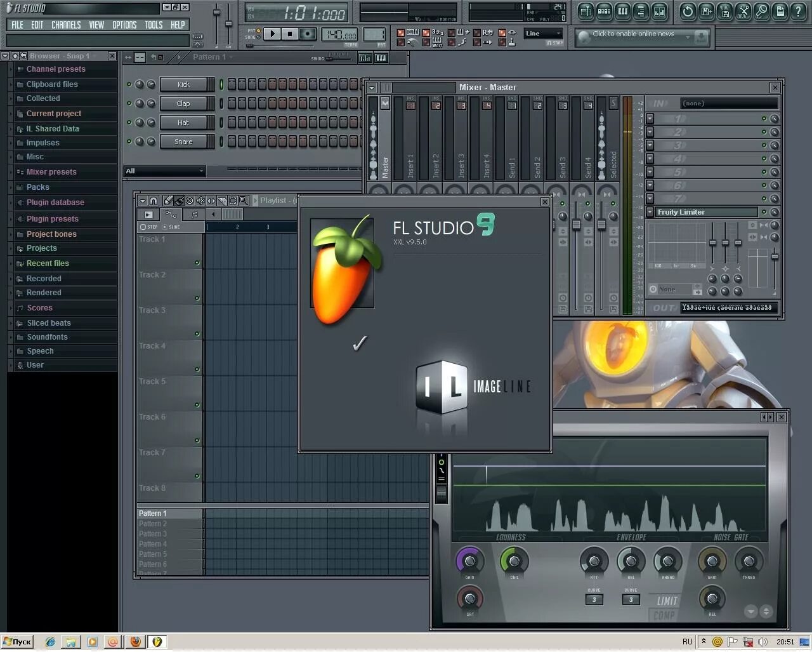Viewport: 812px width, 652px height.
Task: Choose the Zoom tool in Playlist toolbar
Action: coord(244,201)
